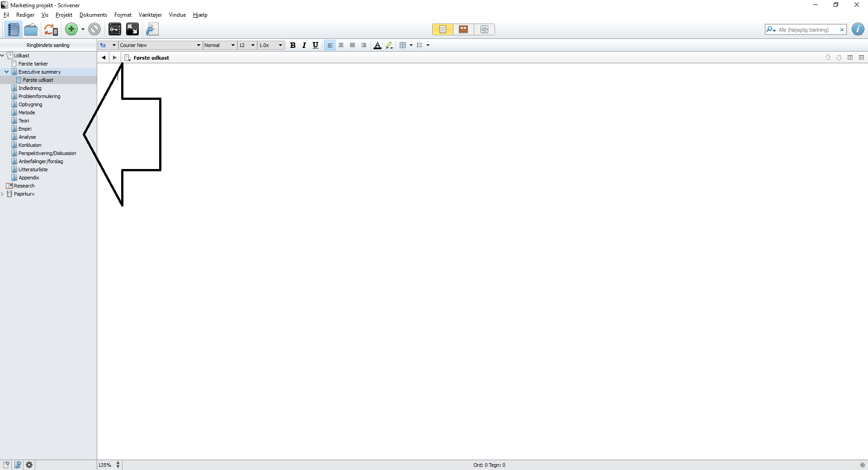Add a new document with green plus

(x=71, y=29)
